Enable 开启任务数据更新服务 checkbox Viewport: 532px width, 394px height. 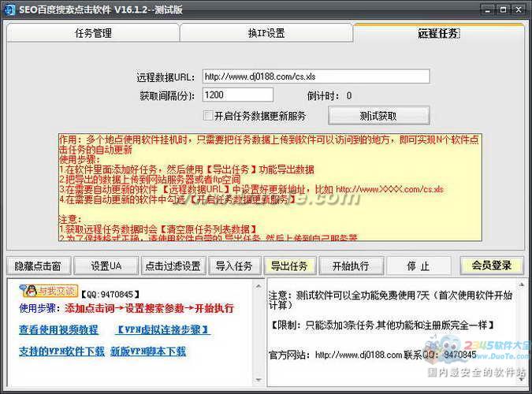pyautogui.click(x=208, y=115)
